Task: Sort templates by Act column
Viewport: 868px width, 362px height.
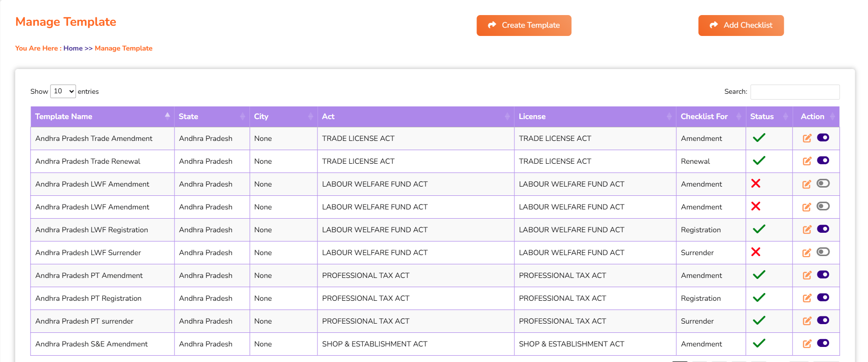Action: [x=416, y=117]
